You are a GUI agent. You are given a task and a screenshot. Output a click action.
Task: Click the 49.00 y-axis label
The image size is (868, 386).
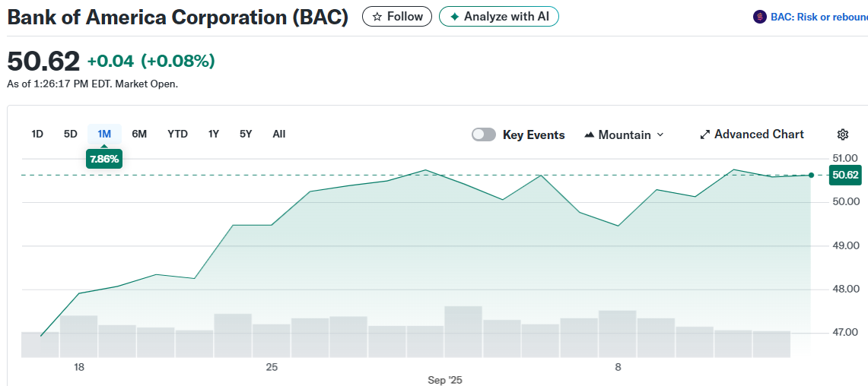tap(847, 245)
